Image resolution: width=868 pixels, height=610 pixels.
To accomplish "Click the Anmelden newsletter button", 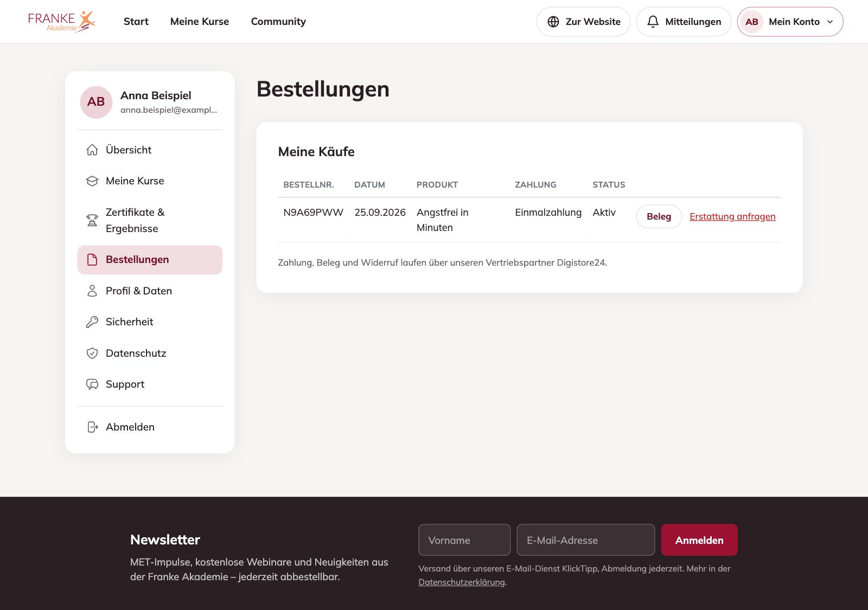I will 699,540.
